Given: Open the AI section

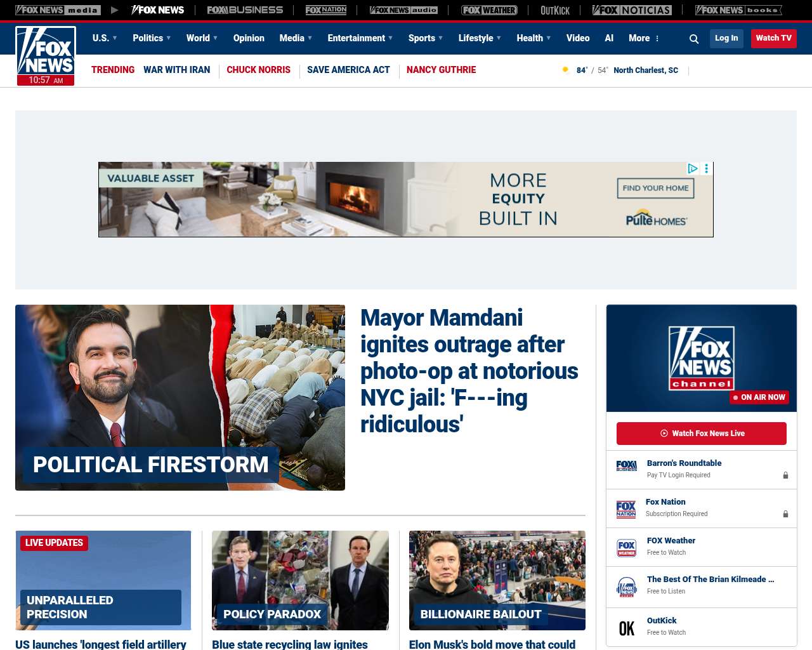Looking at the screenshot, I should [x=609, y=38].
